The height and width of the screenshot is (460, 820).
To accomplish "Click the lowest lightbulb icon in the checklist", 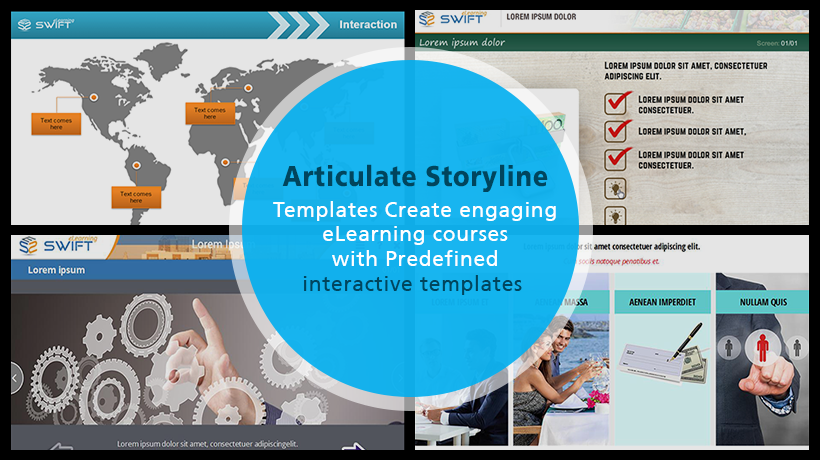I will [615, 215].
